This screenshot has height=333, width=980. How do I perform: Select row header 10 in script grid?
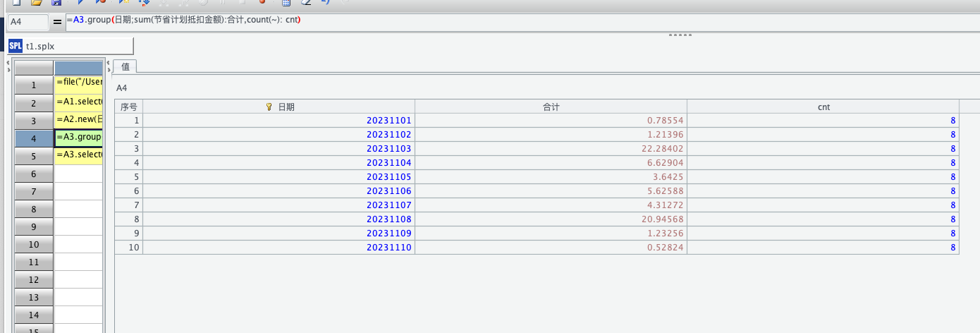coord(34,244)
